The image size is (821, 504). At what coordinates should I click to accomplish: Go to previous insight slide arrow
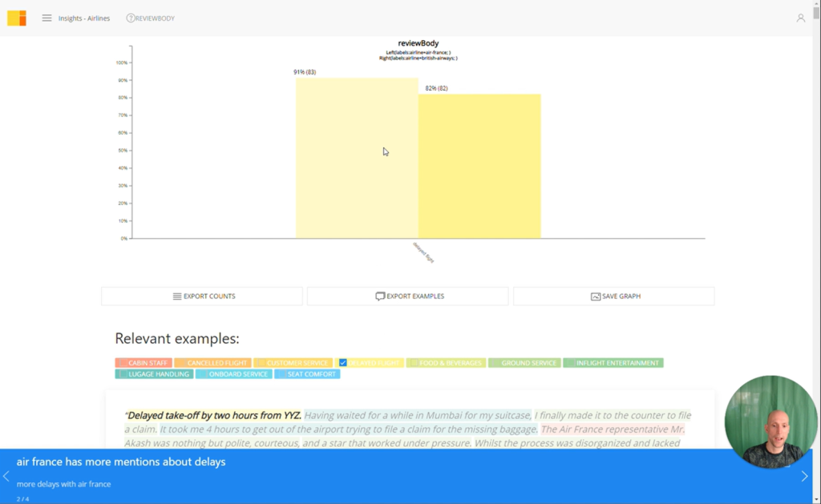point(6,476)
